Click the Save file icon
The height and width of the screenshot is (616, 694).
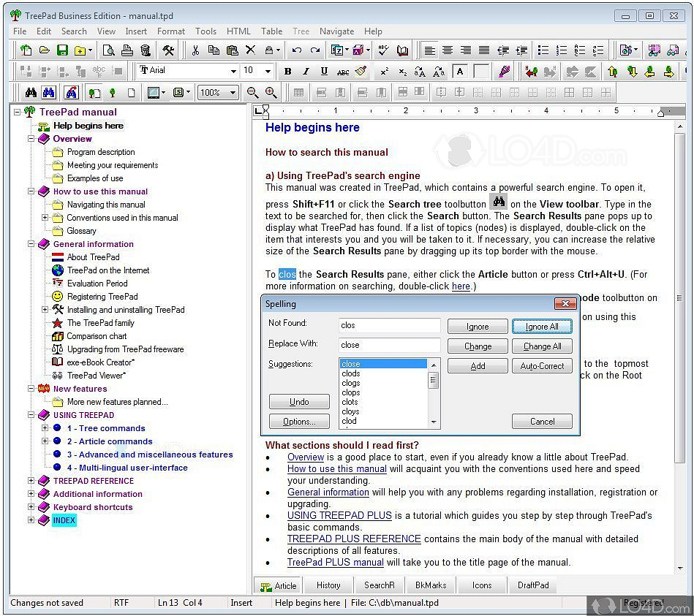click(x=62, y=50)
